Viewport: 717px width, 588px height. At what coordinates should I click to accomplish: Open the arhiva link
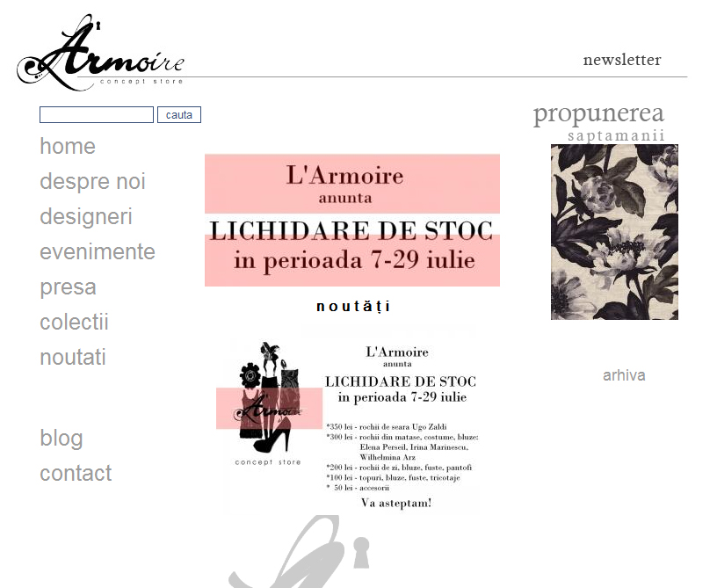point(624,375)
